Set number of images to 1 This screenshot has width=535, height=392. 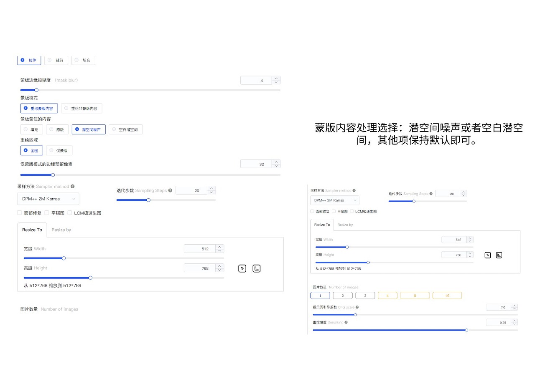[x=320, y=296]
